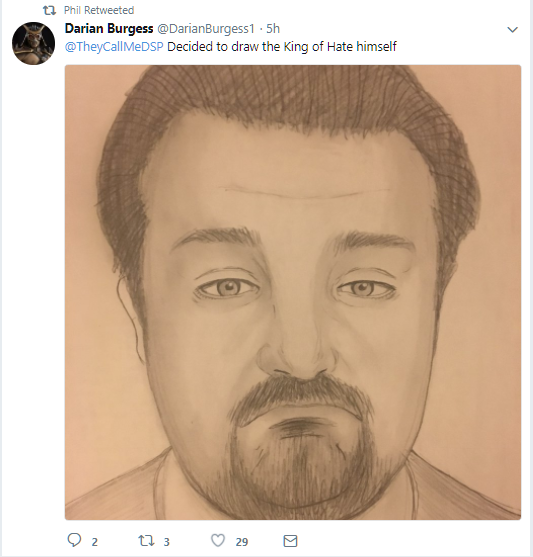
Task: View replies count number 2
Action: click(x=95, y=542)
